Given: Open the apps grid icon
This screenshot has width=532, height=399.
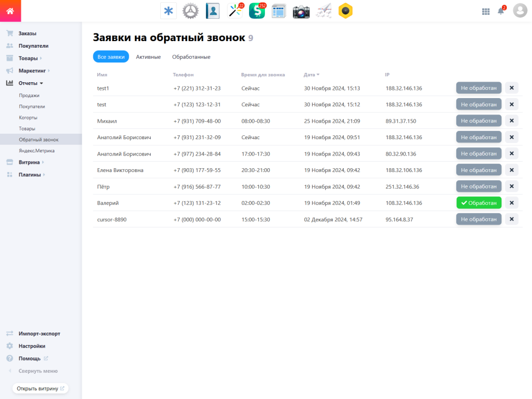Looking at the screenshot, I should [485, 12].
